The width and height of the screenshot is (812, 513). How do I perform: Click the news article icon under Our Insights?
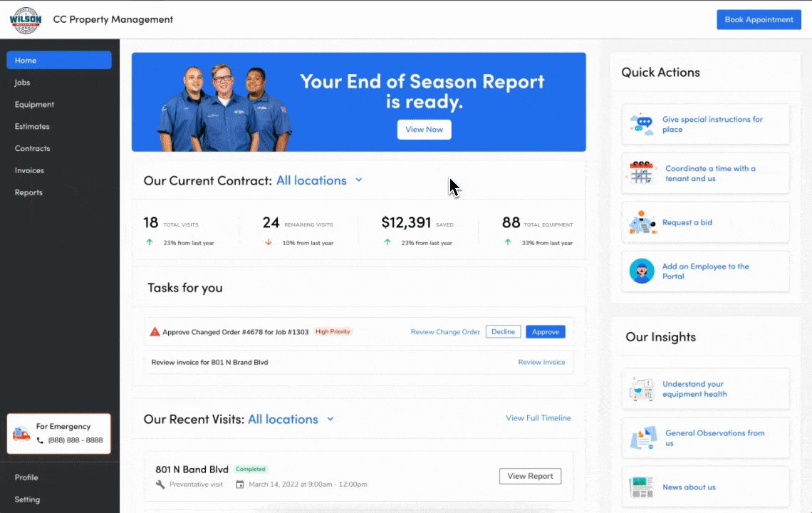click(641, 487)
